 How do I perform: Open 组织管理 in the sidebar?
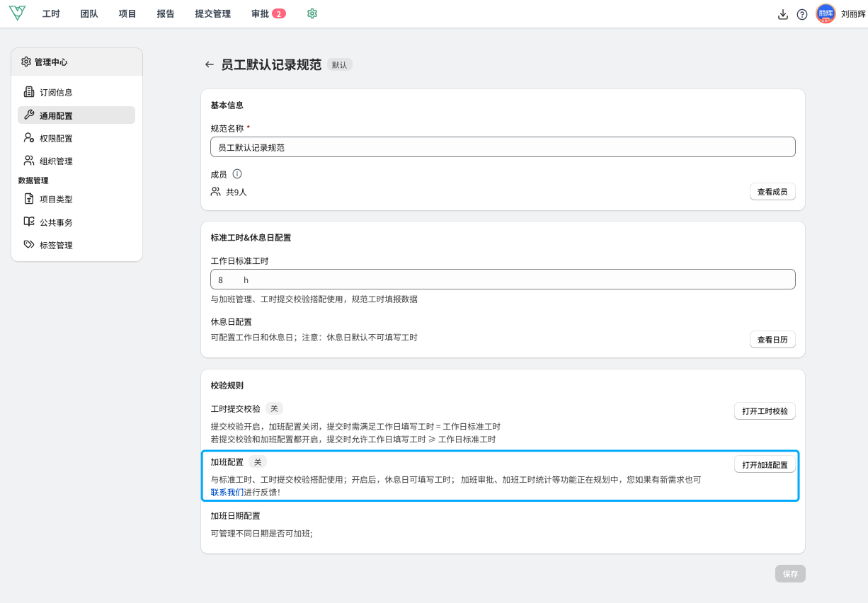pos(56,161)
